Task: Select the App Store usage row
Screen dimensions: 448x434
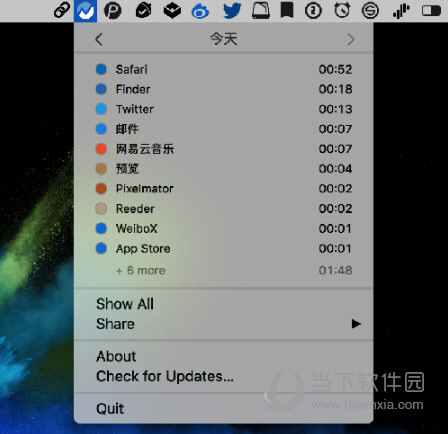Action: click(224, 249)
